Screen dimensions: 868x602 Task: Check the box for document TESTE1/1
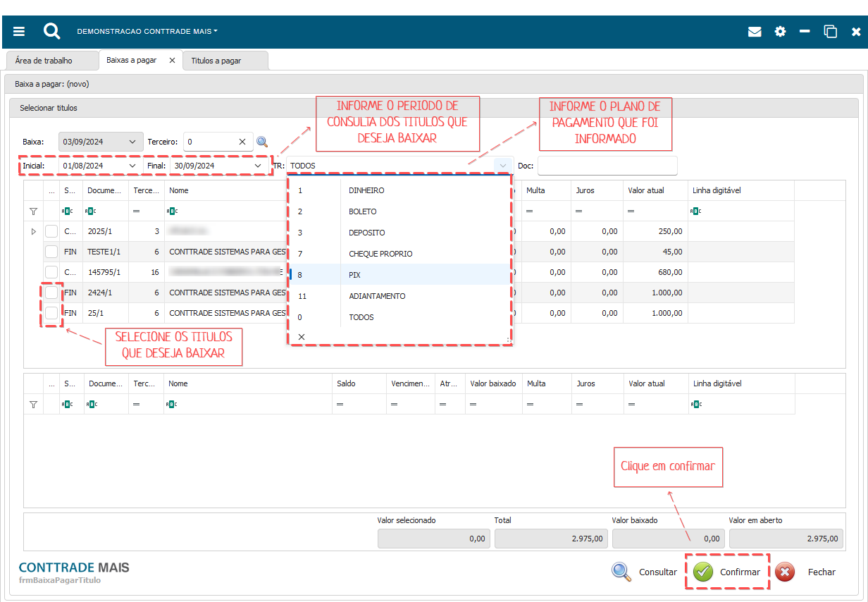51,252
